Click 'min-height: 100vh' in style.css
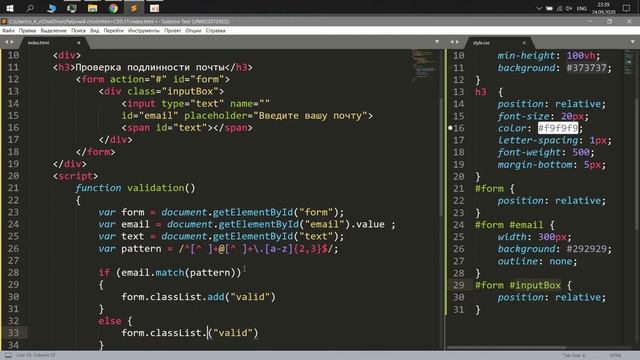Image resolution: width=640 pixels, height=360 pixels. pos(548,56)
